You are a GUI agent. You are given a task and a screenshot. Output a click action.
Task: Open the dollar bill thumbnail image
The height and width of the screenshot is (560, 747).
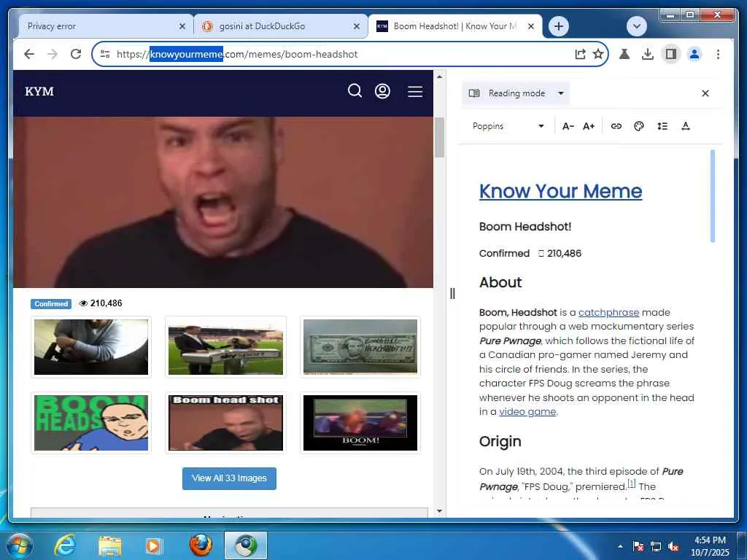360,347
